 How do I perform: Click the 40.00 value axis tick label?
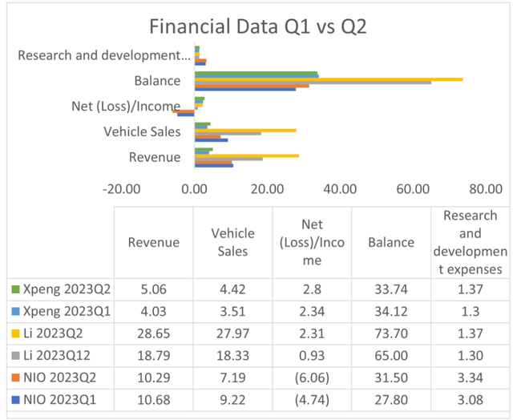340,189
